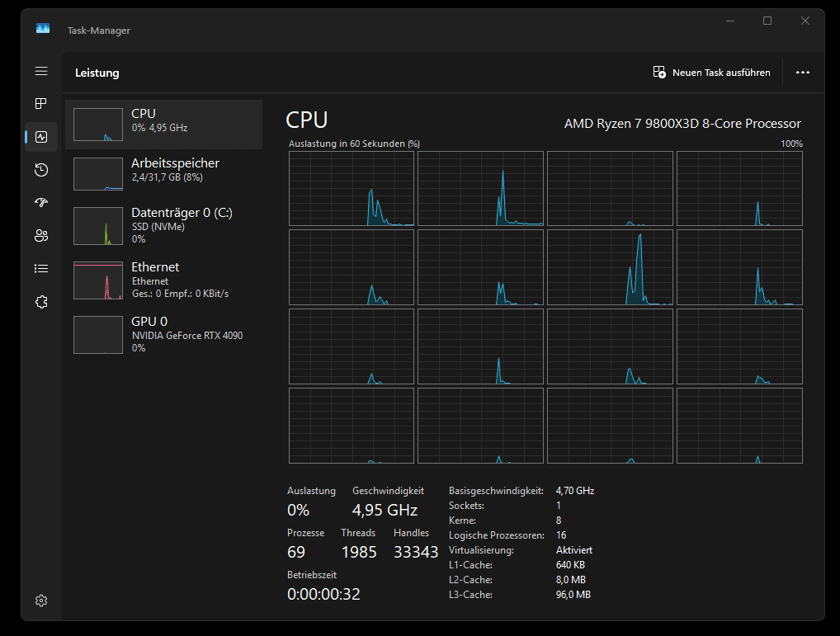Click the CPU mini graph thumbnail
The height and width of the screenshot is (636, 840).
pyautogui.click(x=98, y=125)
